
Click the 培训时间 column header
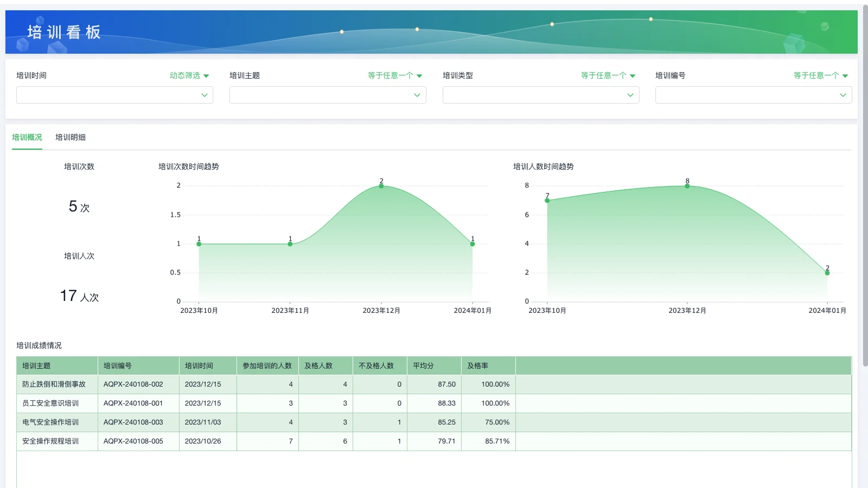pos(199,366)
